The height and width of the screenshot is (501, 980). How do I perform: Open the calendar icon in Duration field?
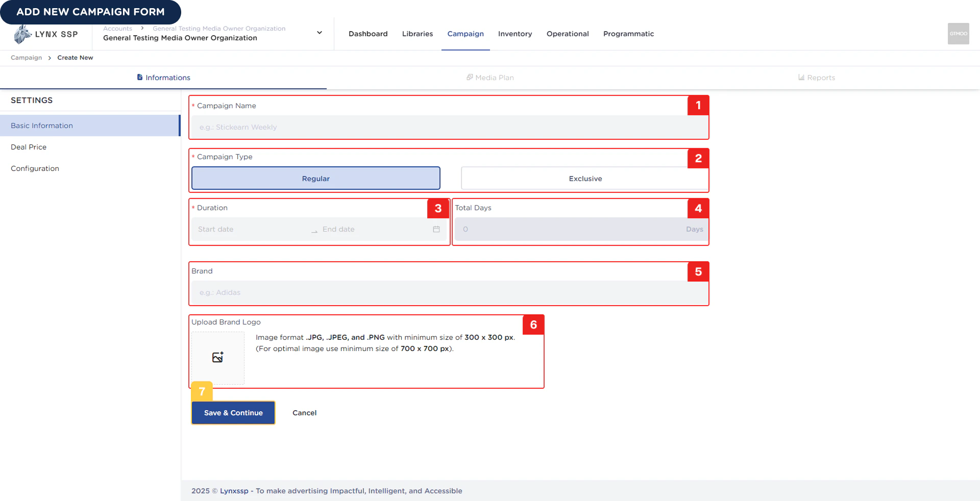436,230
